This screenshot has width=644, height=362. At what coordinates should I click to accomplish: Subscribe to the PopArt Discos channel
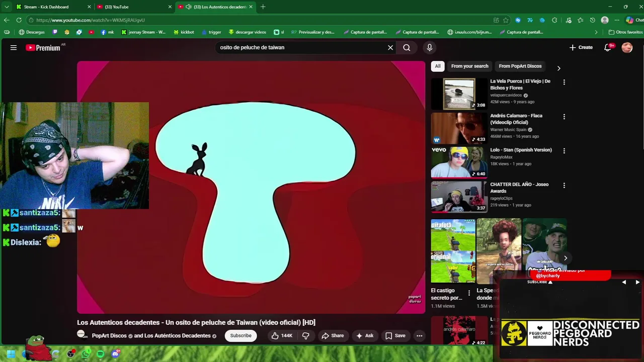tap(240, 336)
